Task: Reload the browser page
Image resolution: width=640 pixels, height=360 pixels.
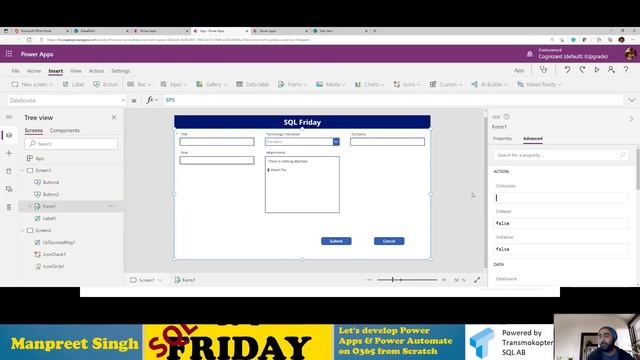Action: [29, 40]
